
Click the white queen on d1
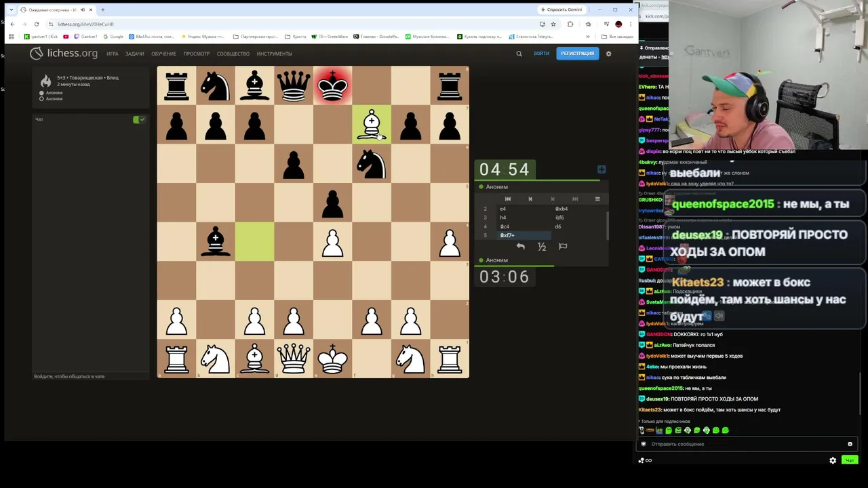[294, 359]
